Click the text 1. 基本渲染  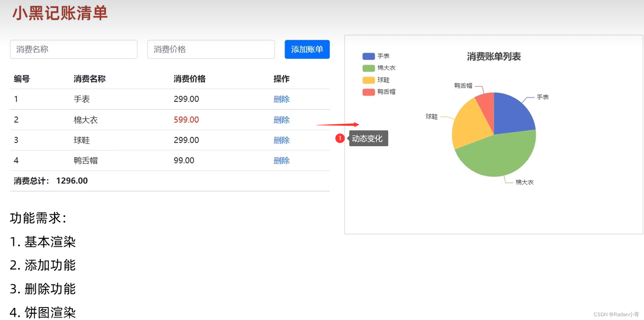tap(43, 242)
